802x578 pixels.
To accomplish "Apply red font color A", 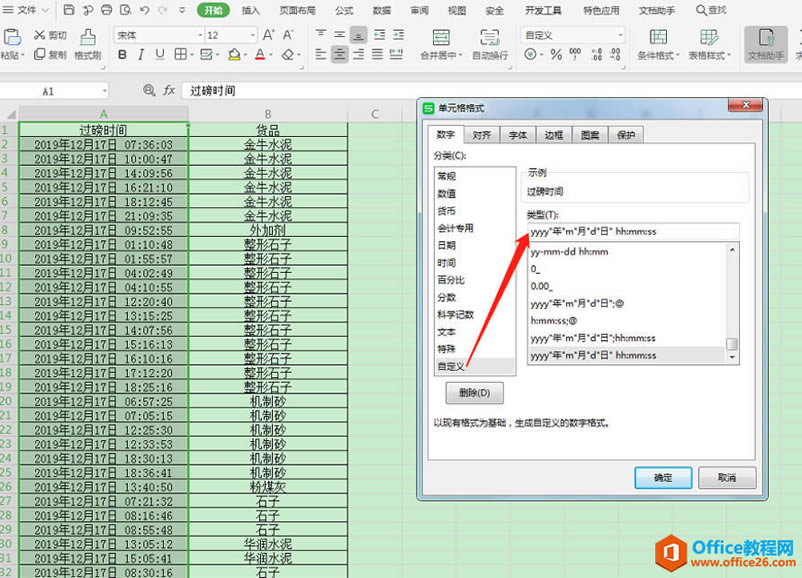I will point(260,54).
